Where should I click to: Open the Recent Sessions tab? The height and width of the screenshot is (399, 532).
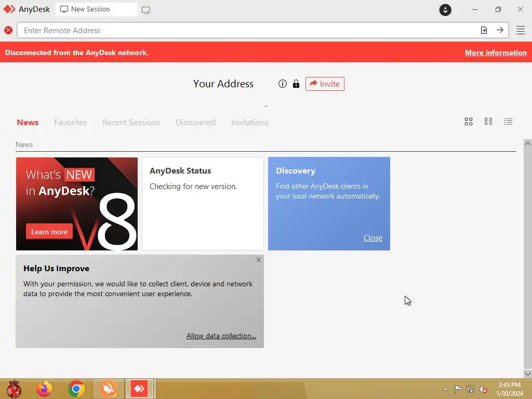[x=131, y=123]
